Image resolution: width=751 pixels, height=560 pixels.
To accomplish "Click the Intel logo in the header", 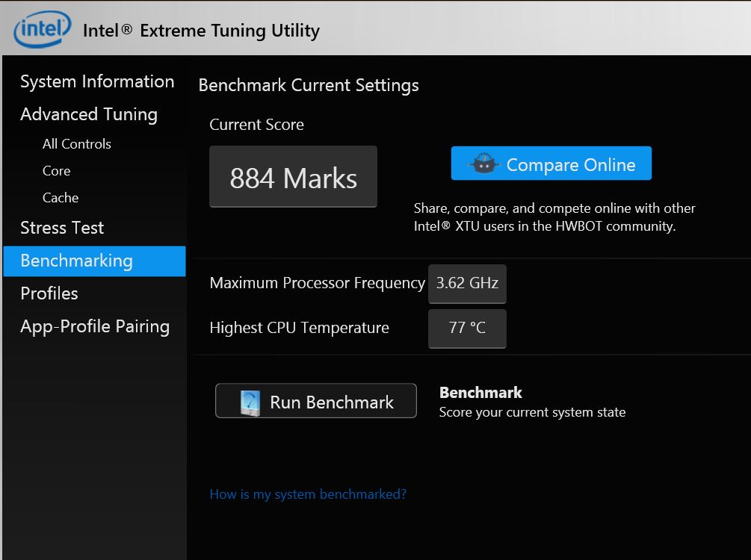I will [42, 29].
